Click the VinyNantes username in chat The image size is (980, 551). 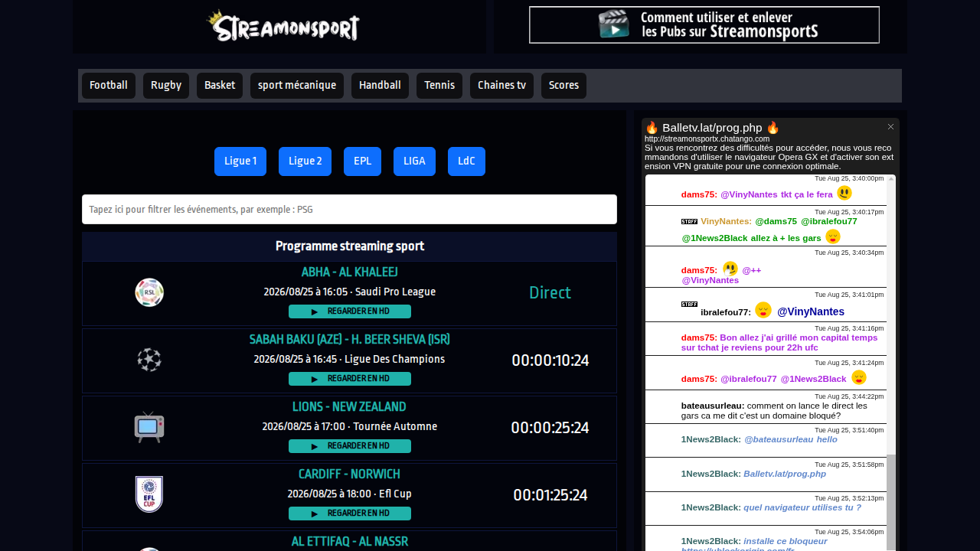click(726, 221)
